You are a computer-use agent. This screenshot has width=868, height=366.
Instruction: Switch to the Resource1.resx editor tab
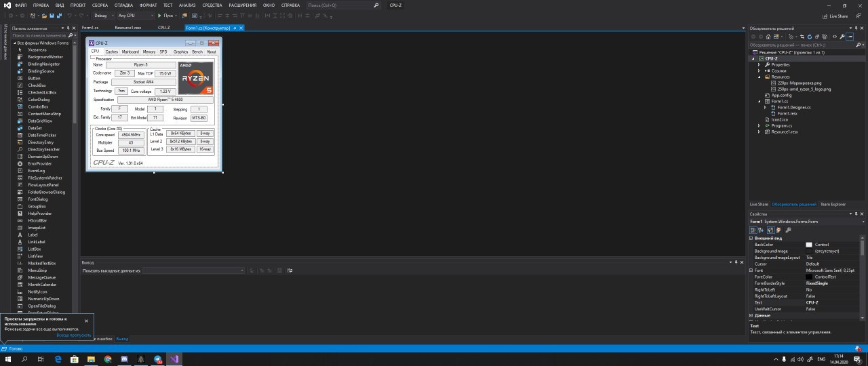pos(127,28)
